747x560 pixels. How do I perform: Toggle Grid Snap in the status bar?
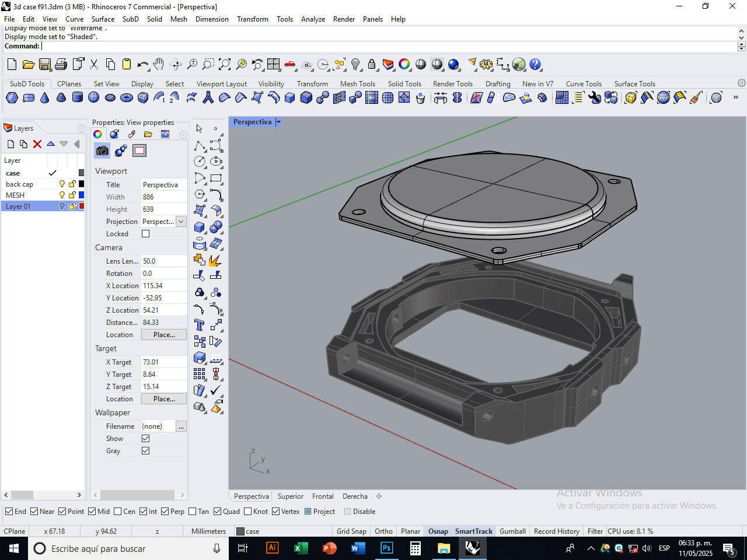coord(351,531)
